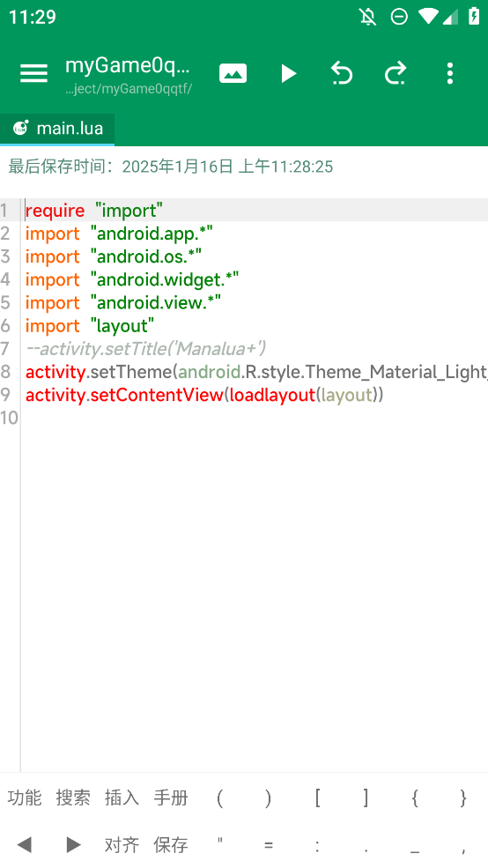Open the three-dot overflow menu
This screenshot has width=488, height=868.
click(450, 74)
